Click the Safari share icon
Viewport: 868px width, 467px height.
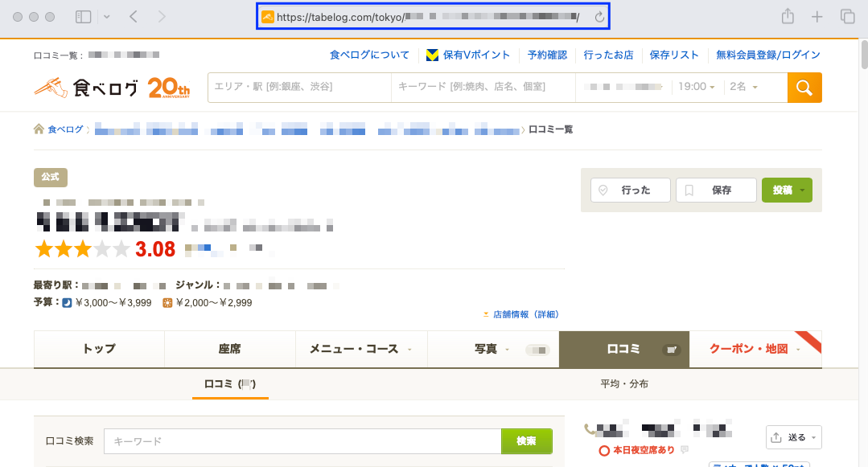[788, 17]
